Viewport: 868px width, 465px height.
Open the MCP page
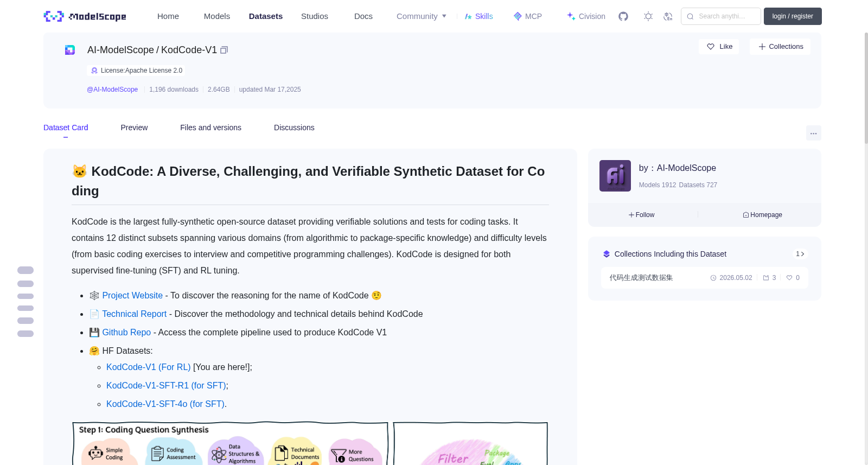528,16
